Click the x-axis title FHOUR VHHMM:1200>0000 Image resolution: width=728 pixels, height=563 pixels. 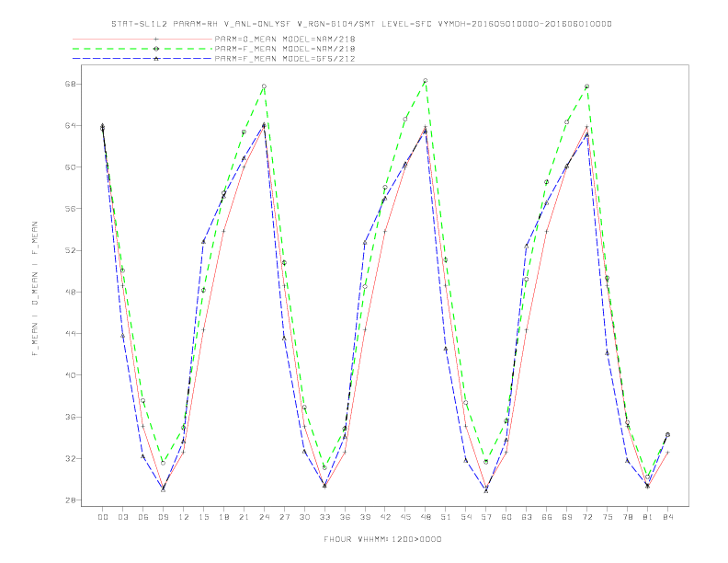[382, 539]
